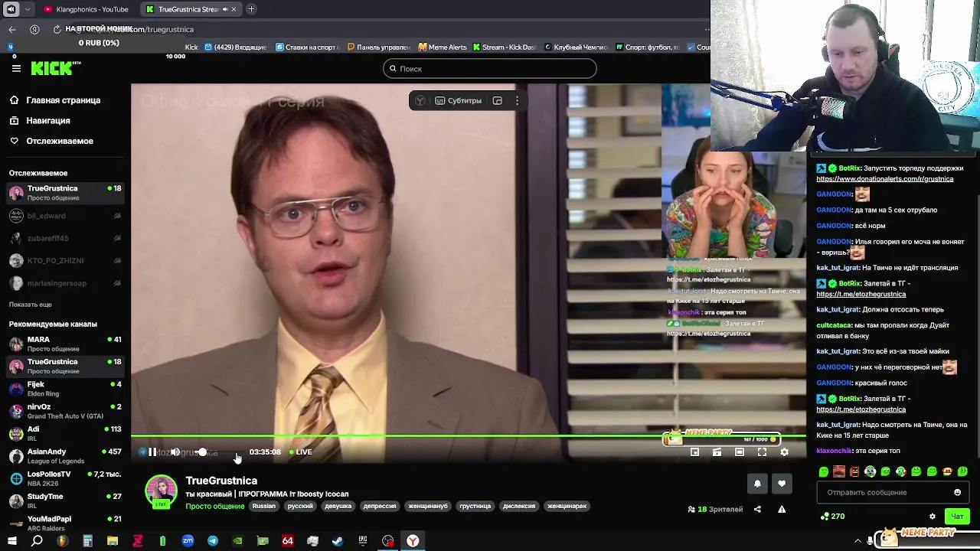Open recommended channel LosPollosTV
This screenshot has height=551, width=980.
point(65,478)
